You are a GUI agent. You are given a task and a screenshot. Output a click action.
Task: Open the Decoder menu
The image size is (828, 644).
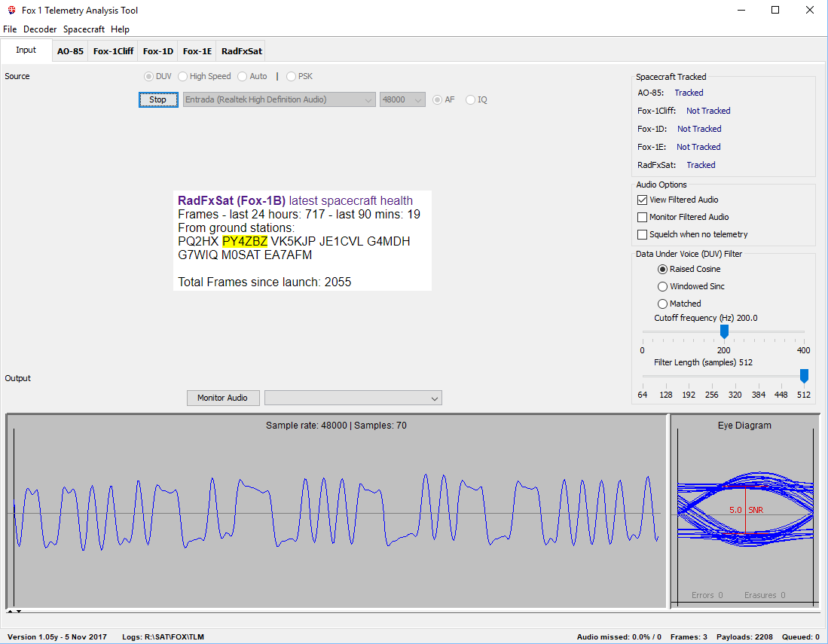point(40,29)
